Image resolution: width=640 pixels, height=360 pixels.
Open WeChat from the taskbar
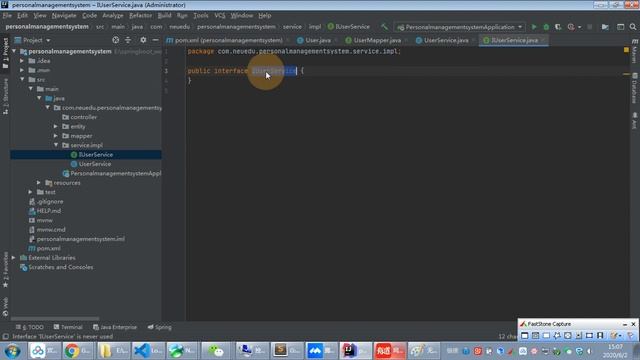pos(217,351)
